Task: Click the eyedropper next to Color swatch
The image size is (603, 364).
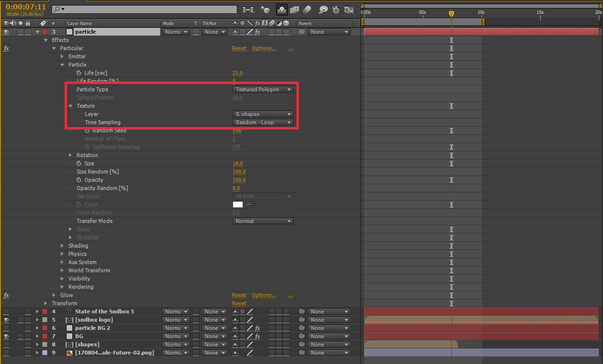Action: (250, 204)
